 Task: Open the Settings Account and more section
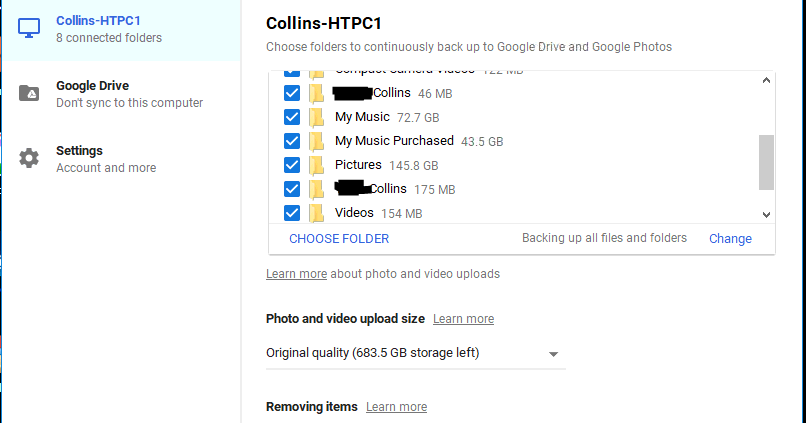[x=121, y=159]
